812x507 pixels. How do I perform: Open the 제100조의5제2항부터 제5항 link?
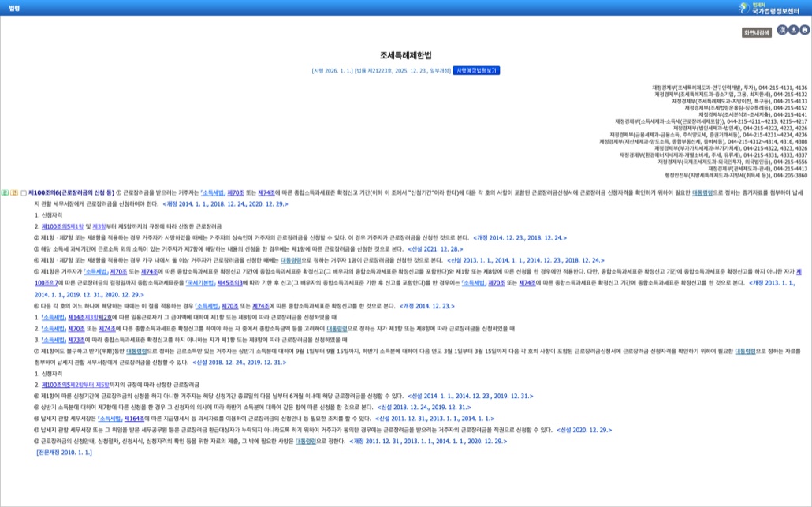coord(76,385)
